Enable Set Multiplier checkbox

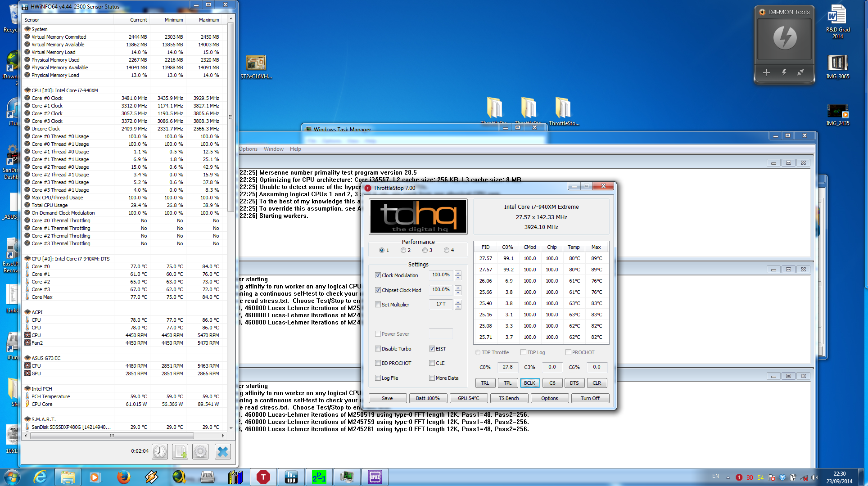click(378, 305)
